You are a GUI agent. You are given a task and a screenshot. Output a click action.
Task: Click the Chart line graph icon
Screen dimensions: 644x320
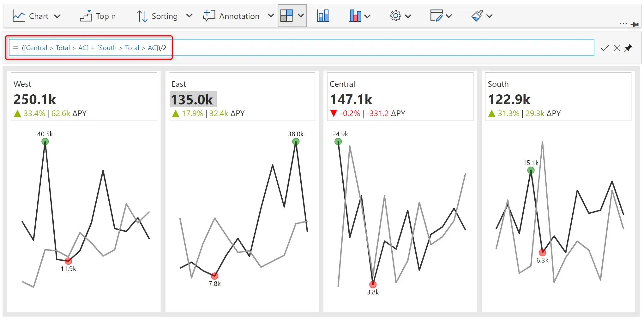pos(18,16)
